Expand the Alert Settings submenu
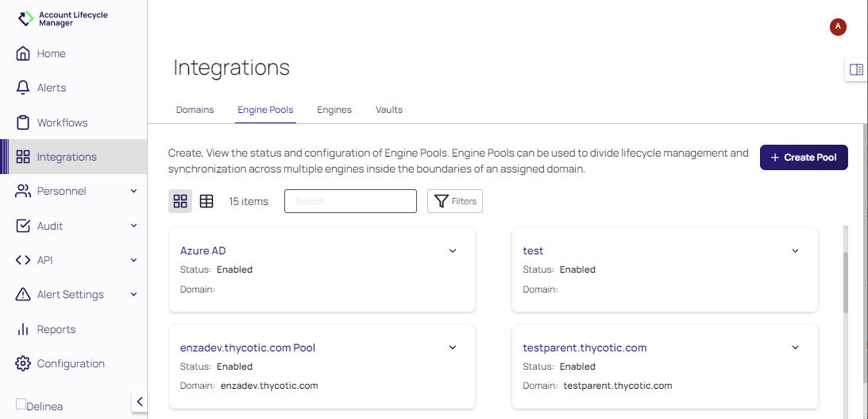 133,295
